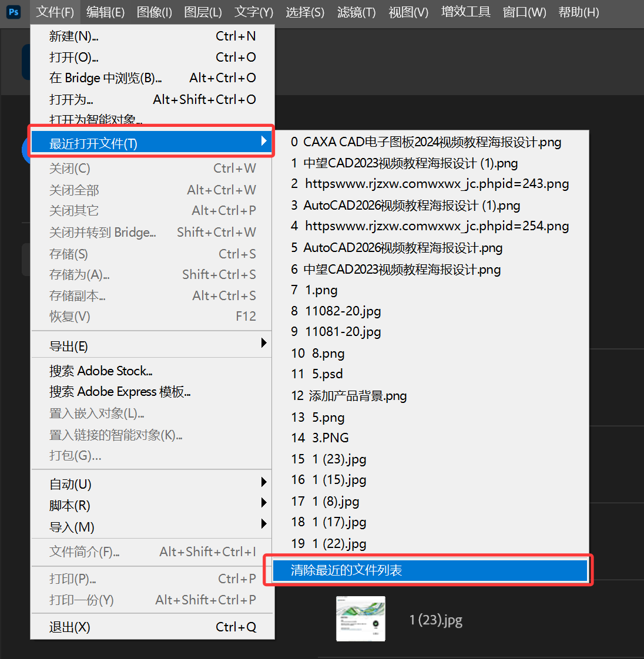Open recent file 1 (17).jpg
This screenshot has height=659, width=644.
coord(431,522)
